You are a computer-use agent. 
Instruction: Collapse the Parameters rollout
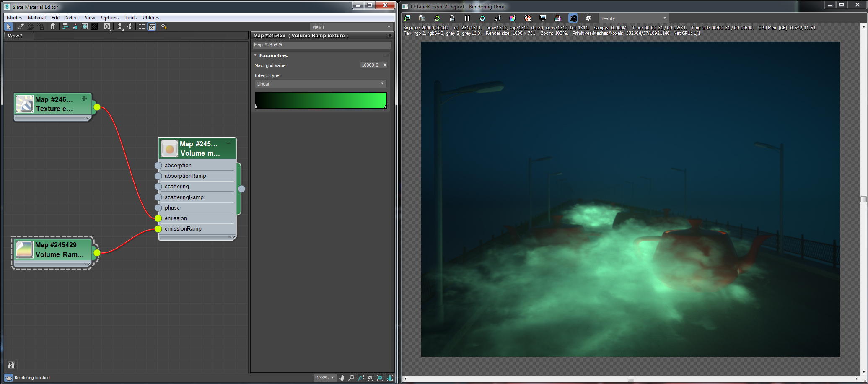pyautogui.click(x=273, y=56)
